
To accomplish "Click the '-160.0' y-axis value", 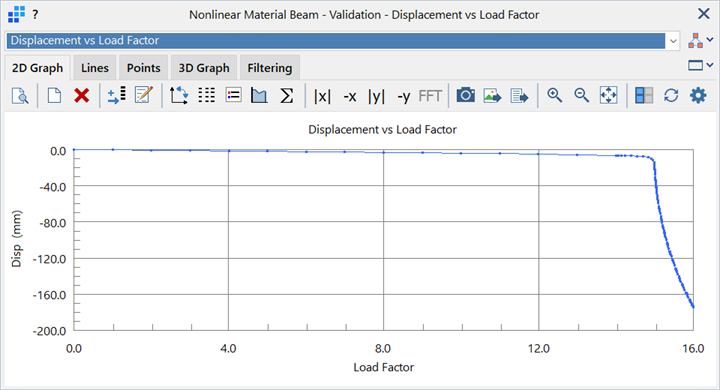I will click(50, 295).
